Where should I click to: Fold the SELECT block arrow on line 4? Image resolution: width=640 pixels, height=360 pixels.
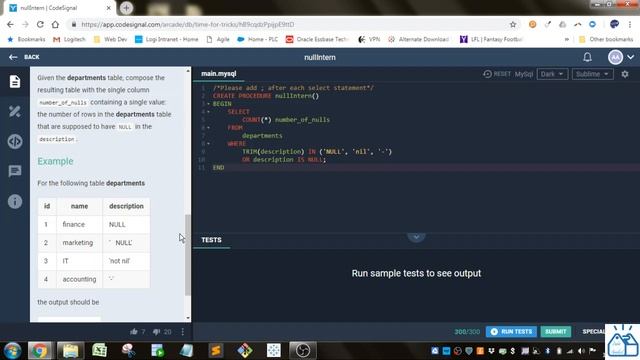click(209, 112)
